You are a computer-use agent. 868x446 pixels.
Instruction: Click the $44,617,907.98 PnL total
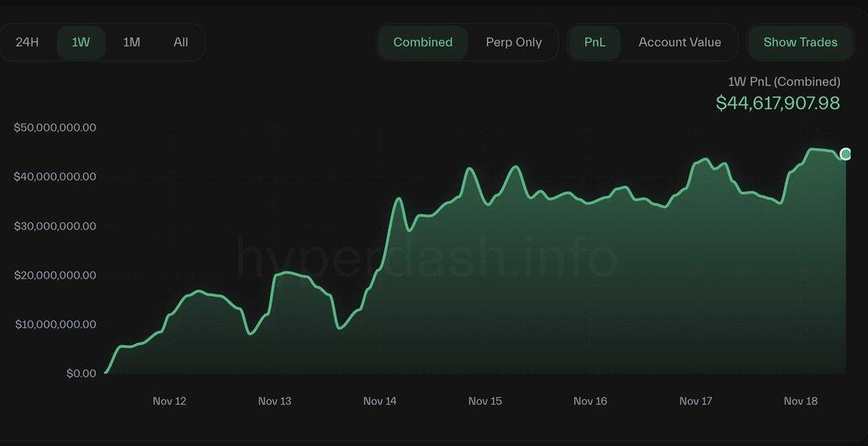click(x=777, y=103)
